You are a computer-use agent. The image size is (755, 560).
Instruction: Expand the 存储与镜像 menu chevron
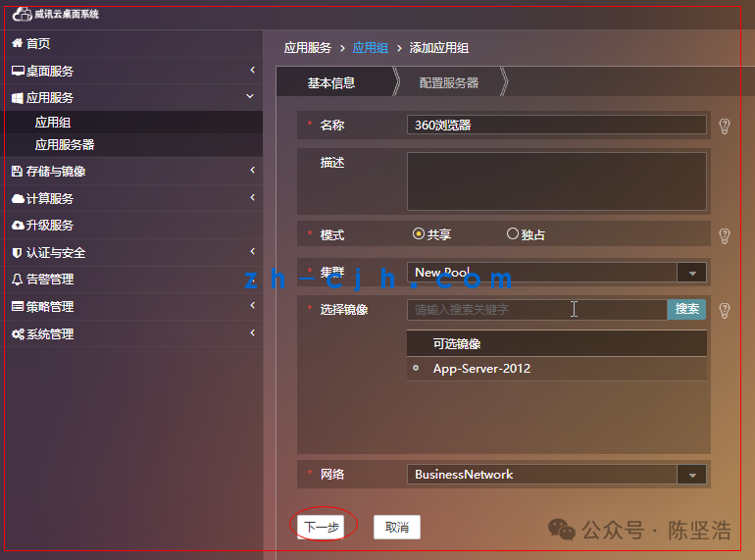click(252, 170)
